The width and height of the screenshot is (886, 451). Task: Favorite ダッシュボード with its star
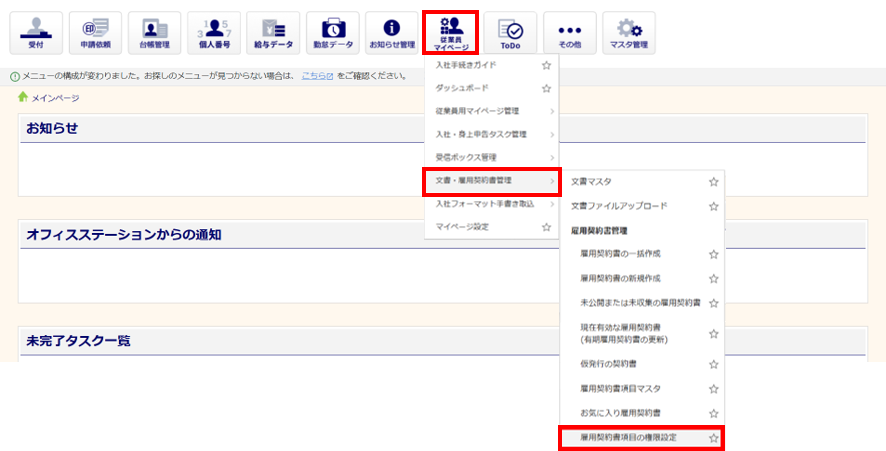(546, 89)
